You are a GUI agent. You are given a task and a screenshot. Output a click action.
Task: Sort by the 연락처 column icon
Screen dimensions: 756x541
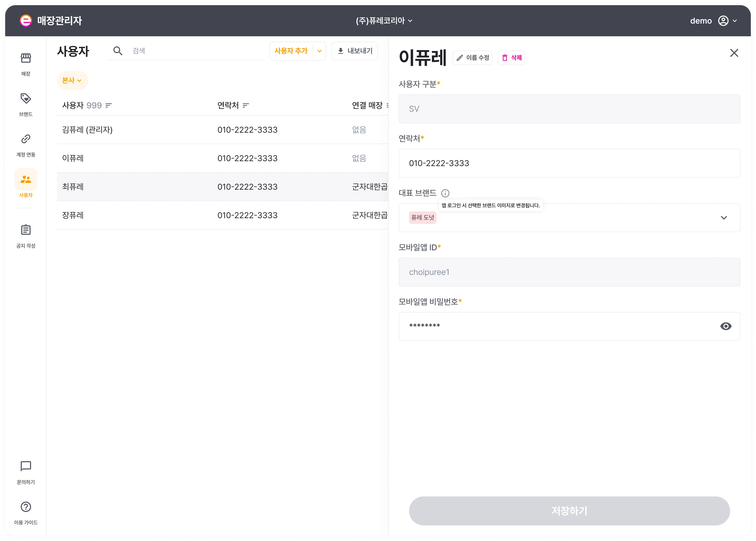(x=246, y=106)
